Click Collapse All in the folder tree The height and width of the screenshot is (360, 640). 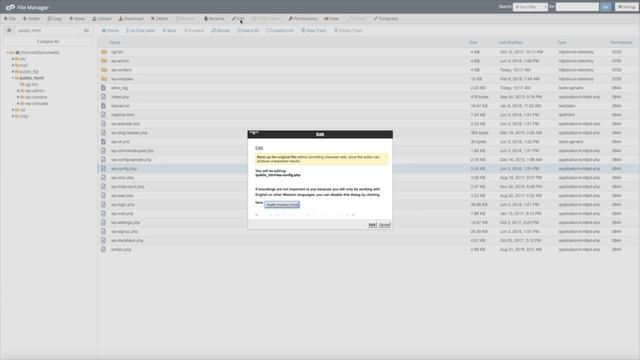[48, 42]
